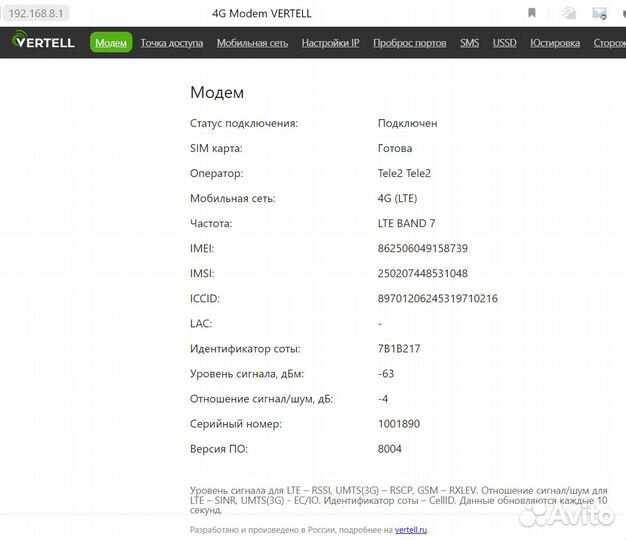
Task: Click the page title 4G Modem VERTELL
Action: (x=261, y=14)
